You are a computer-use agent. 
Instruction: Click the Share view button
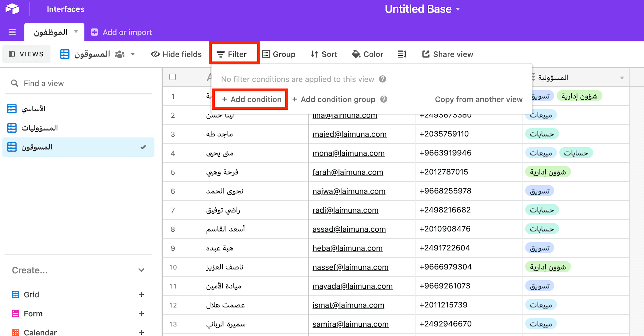447,54
